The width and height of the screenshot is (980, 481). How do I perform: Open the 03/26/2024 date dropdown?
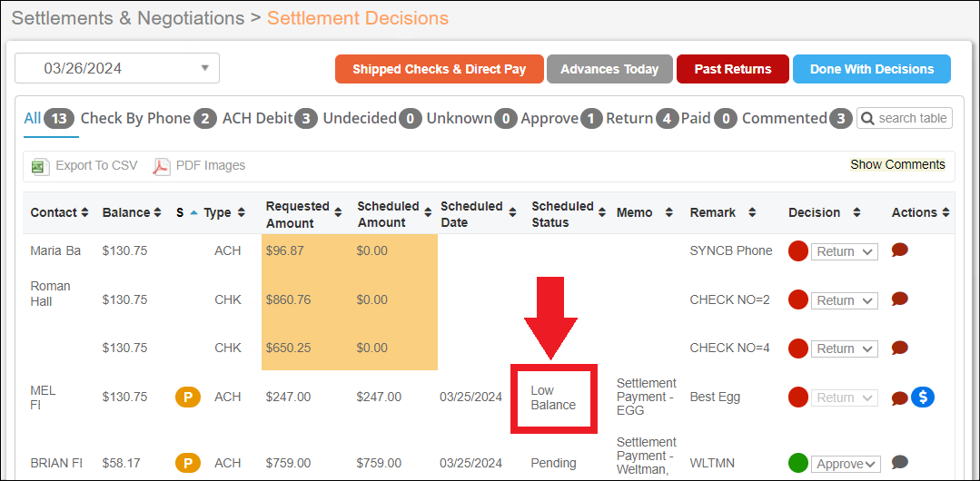[117, 68]
